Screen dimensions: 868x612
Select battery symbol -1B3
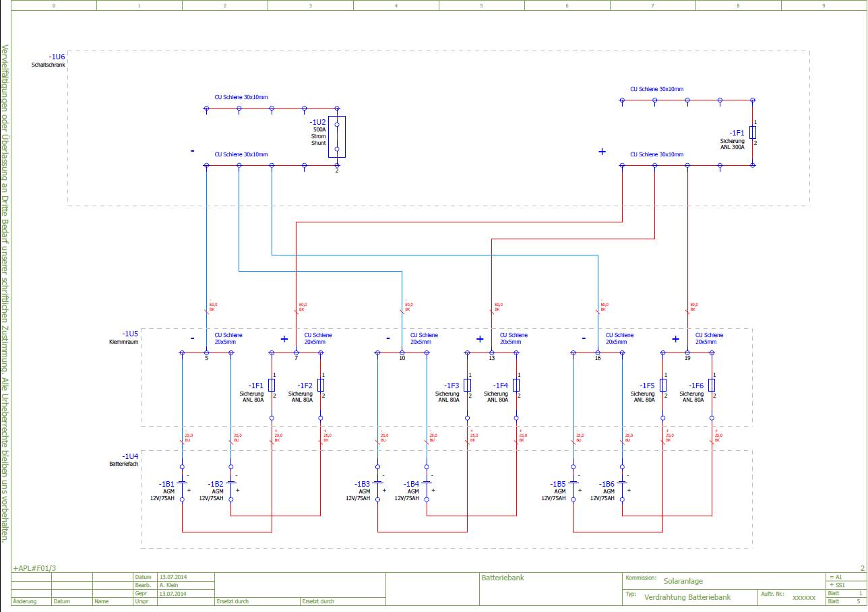coord(377,483)
